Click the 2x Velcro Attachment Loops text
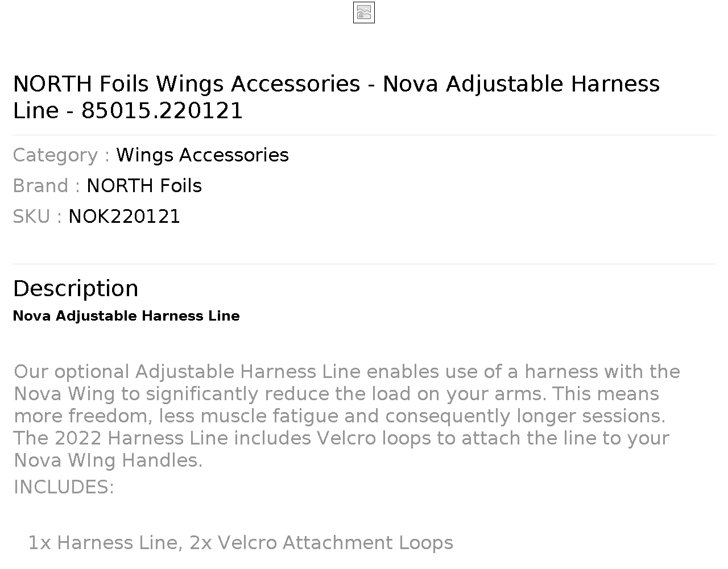This screenshot has width=728, height=569. pos(321,543)
